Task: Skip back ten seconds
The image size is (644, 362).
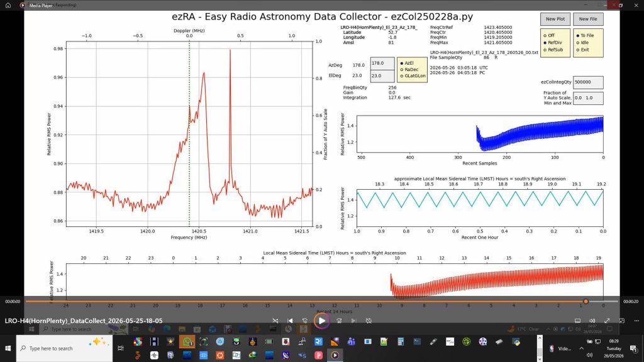Action: point(305,321)
